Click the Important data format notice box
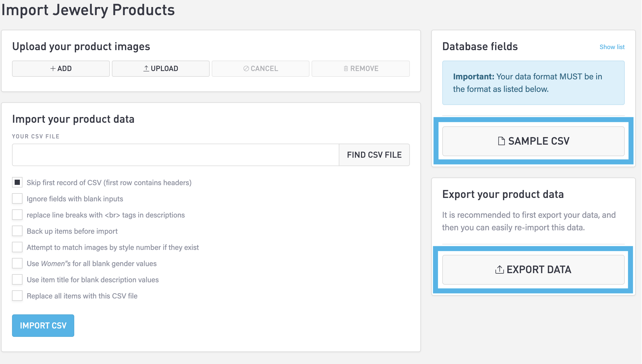 [x=533, y=83]
